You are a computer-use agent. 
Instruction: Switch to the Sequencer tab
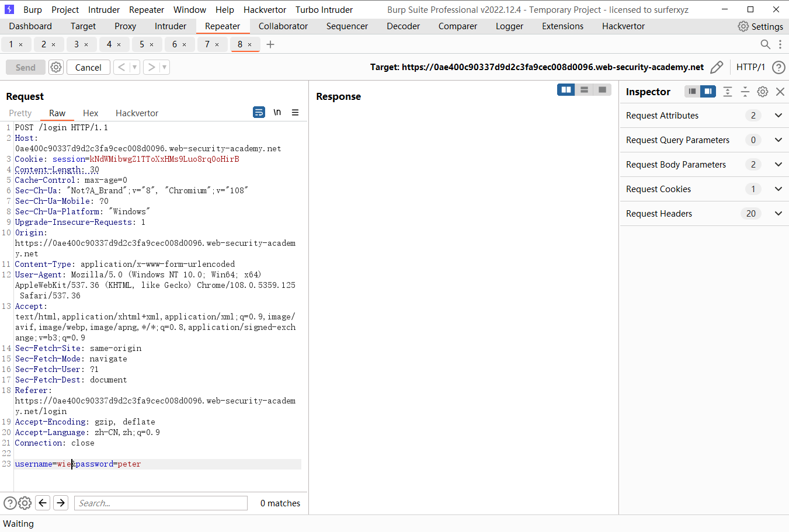point(347,26)
